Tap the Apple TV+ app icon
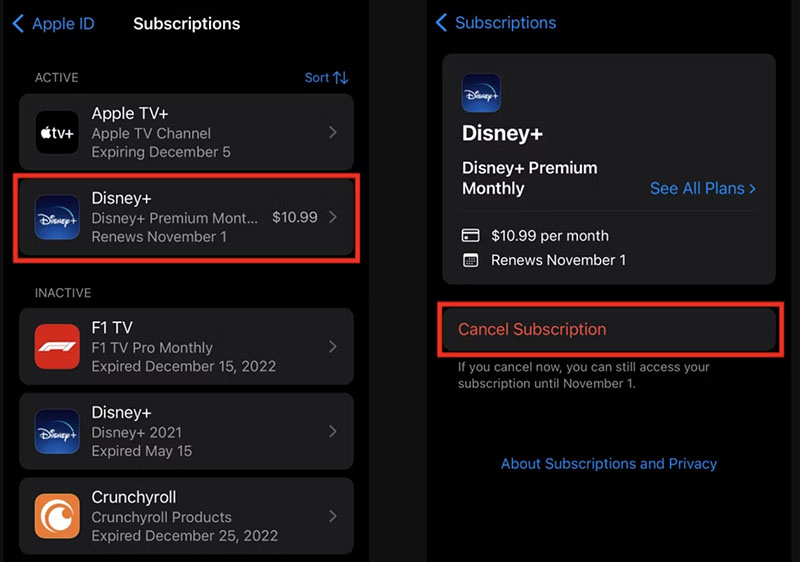The height and width of the screenshot is (562, 800). coord(57,133)
